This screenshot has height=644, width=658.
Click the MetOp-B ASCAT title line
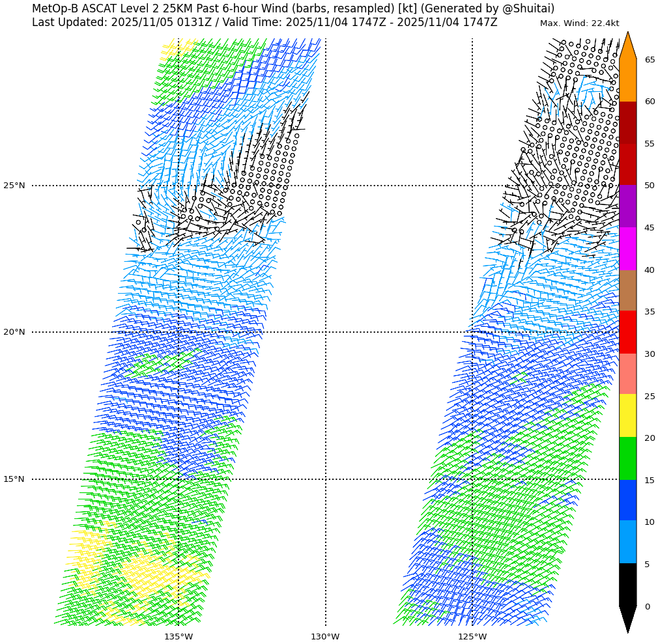tap(293, 8)
